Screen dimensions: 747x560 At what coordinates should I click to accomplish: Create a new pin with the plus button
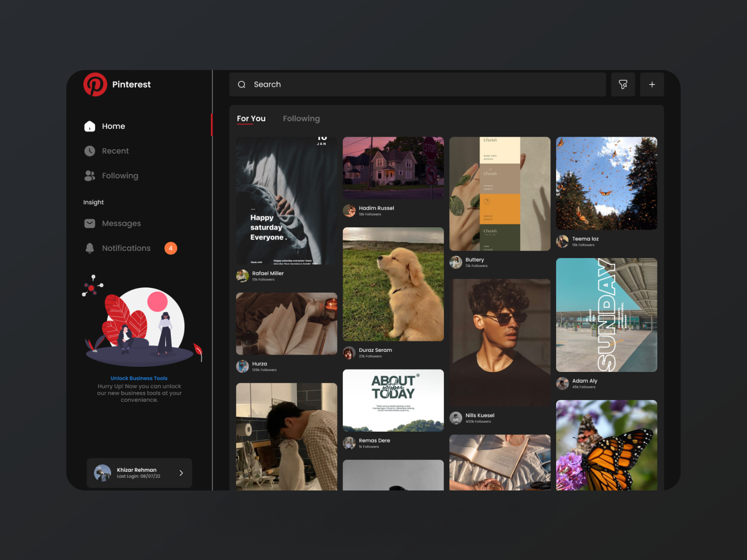pyautogui.click(x=652, y=84)
